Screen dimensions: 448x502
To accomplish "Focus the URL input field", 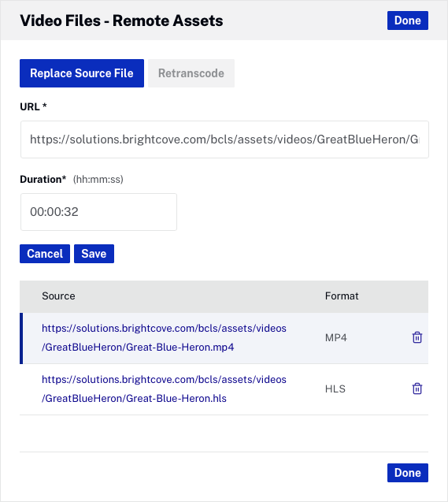I will pos(224,139).
